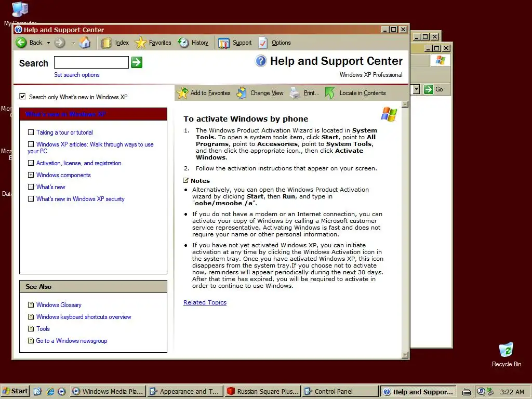Viewport: 532px width, 399px height.
Task: Open the Favorites star icon
Action: (140, 43)
